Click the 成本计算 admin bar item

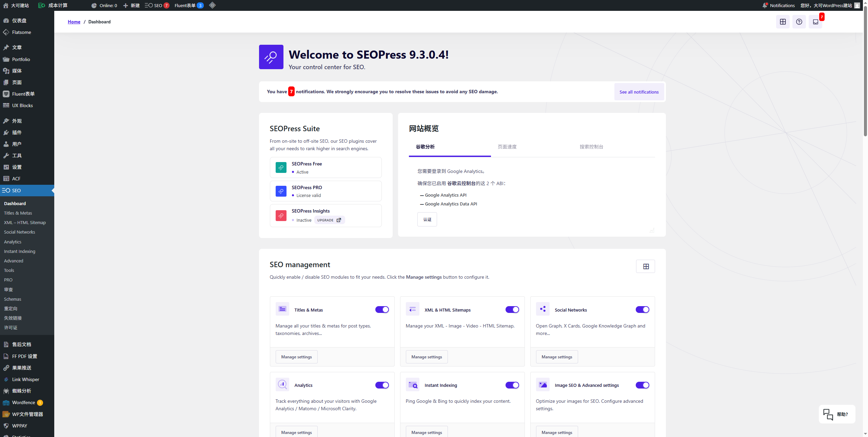53,5
